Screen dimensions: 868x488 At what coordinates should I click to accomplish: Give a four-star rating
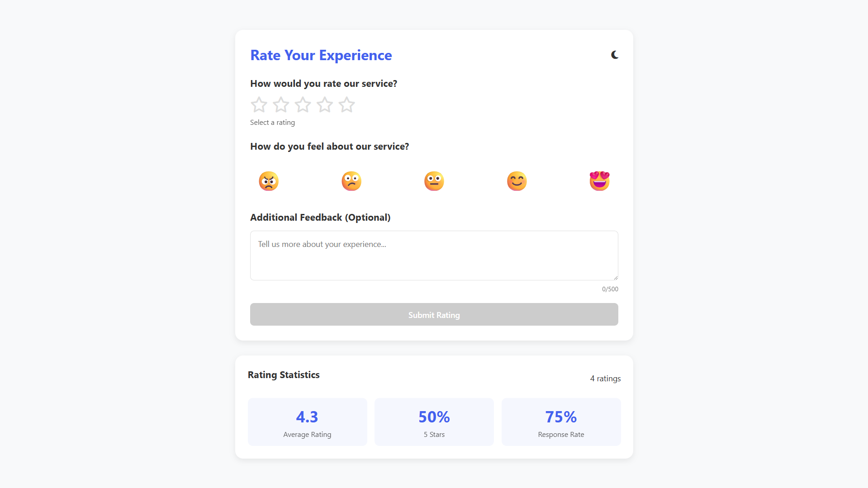(x=325, y=105)
